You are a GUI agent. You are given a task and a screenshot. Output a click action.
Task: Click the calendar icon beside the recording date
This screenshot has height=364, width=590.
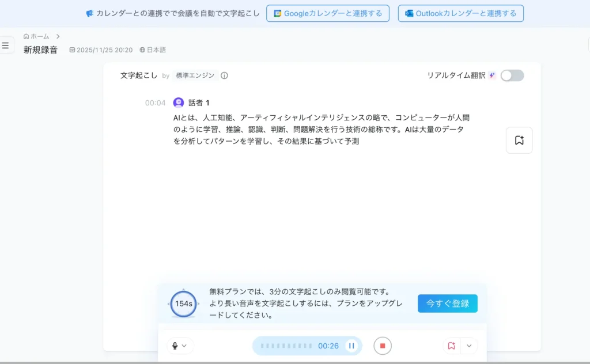71,50
